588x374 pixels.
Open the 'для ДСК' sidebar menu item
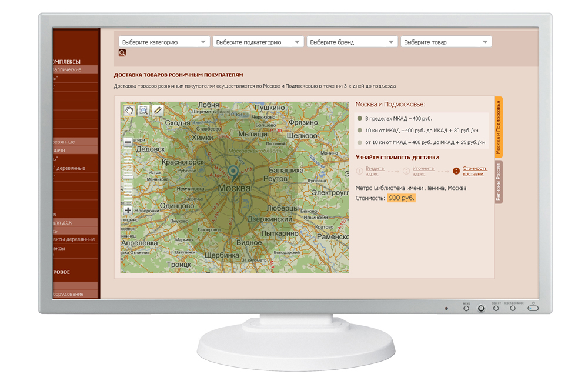click(75, 222)
